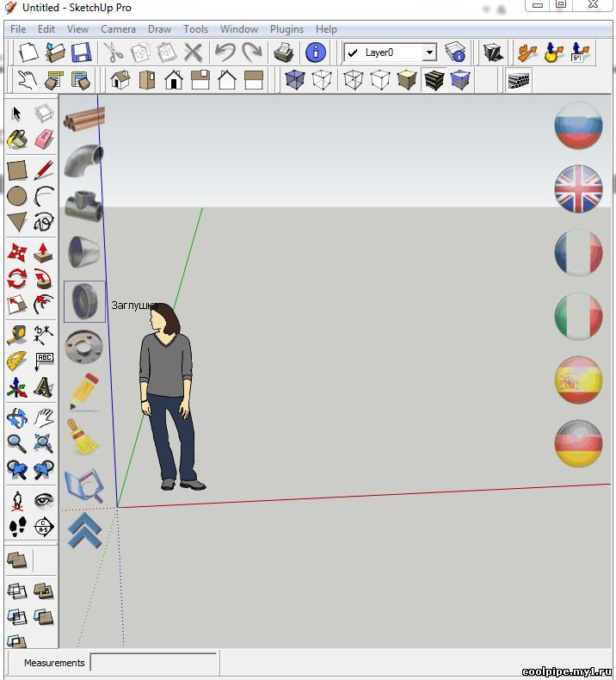Switch to Iso house view
Image resolution: width=616 pixels, height=680 pixels.
tap(120, 80)
